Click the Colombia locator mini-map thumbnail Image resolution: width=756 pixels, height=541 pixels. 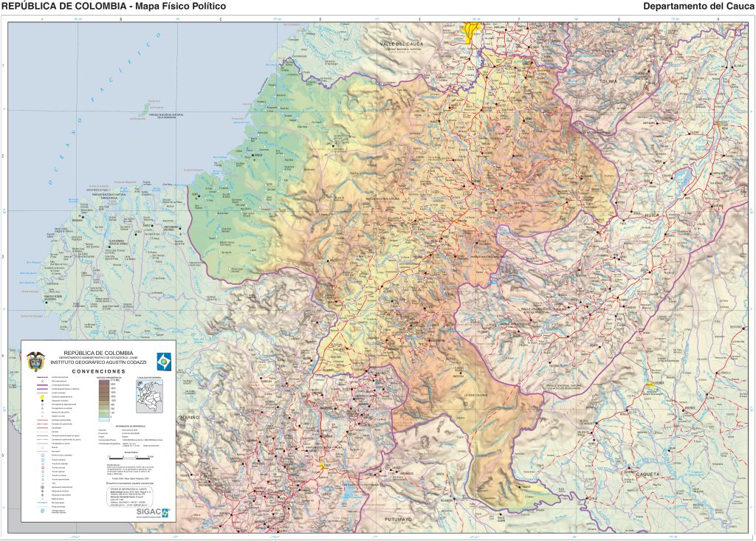pos(148,396)
